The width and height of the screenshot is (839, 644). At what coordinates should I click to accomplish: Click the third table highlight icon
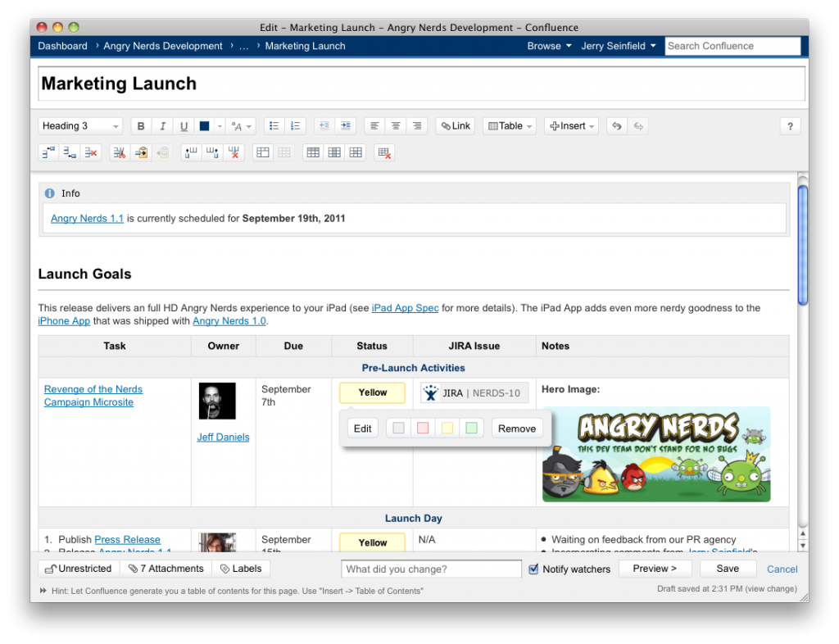pyautogui.click(x=356, y=153)
